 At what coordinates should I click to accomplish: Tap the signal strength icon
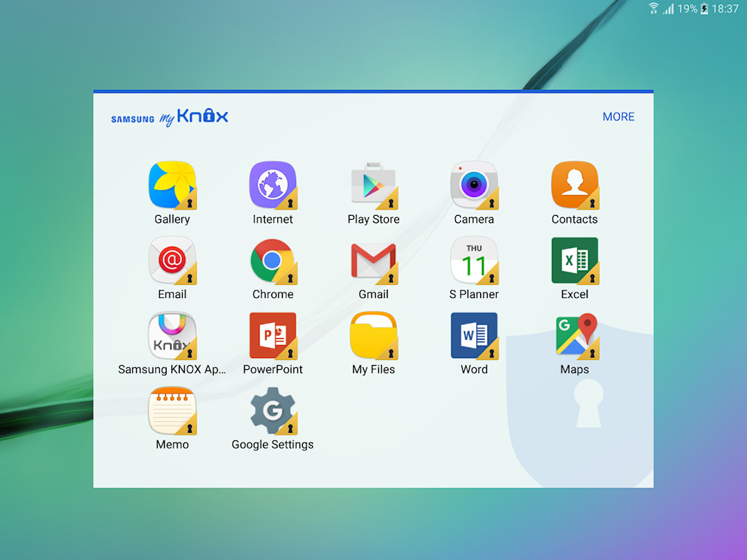point(669,8)
